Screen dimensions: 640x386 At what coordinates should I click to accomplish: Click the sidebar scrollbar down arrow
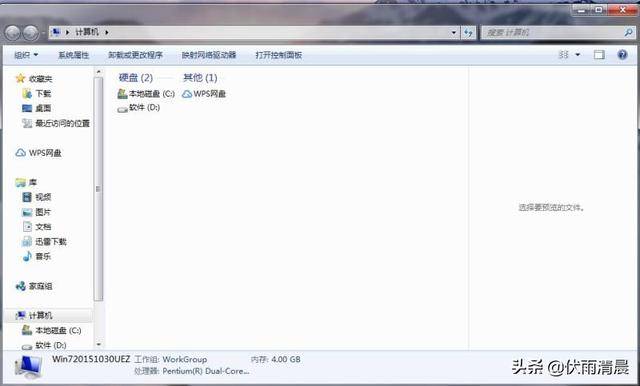coord(98,345)
